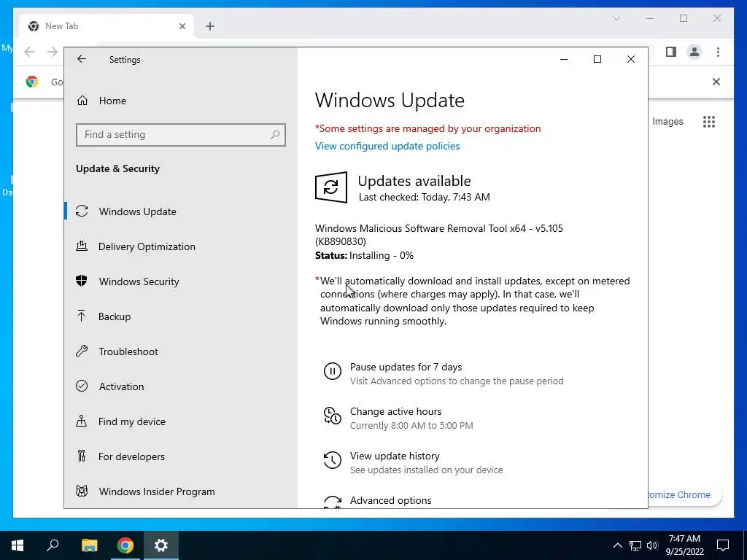
Task: Click Images link in Chrome page
Action: click(x=667, y=122)
